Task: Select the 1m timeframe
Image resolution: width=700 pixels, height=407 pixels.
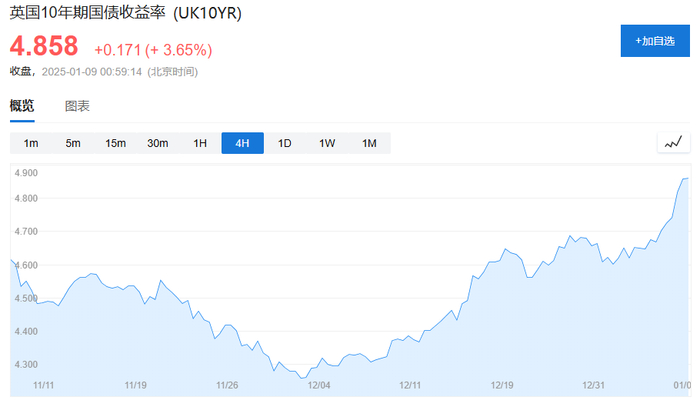Action: [x=31, y=143]
